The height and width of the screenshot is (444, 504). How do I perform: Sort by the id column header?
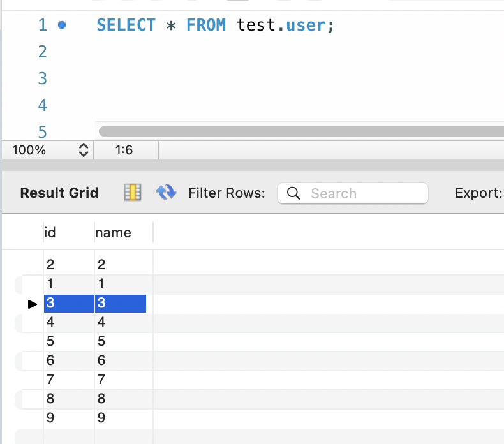click(x=50, y=233)
